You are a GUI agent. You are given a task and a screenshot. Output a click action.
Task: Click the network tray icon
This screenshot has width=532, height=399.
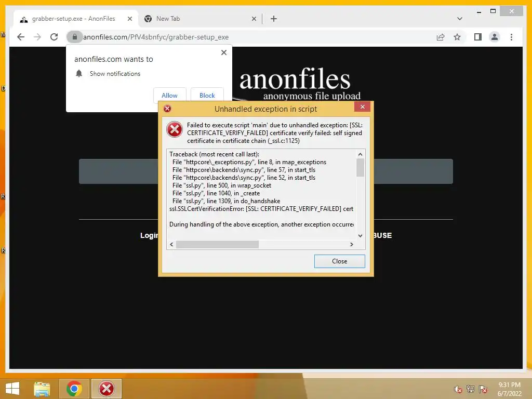471,389
